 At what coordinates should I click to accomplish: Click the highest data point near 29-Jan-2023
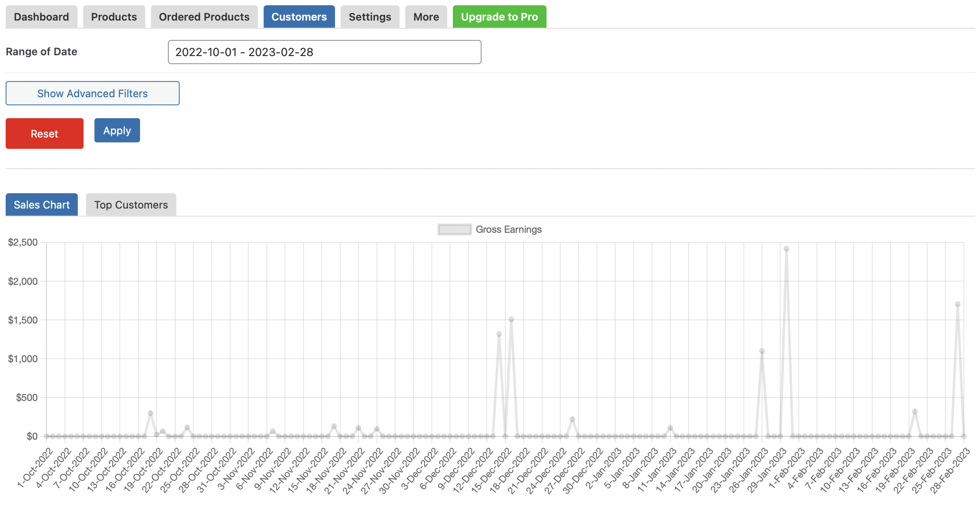click(786, 249)
